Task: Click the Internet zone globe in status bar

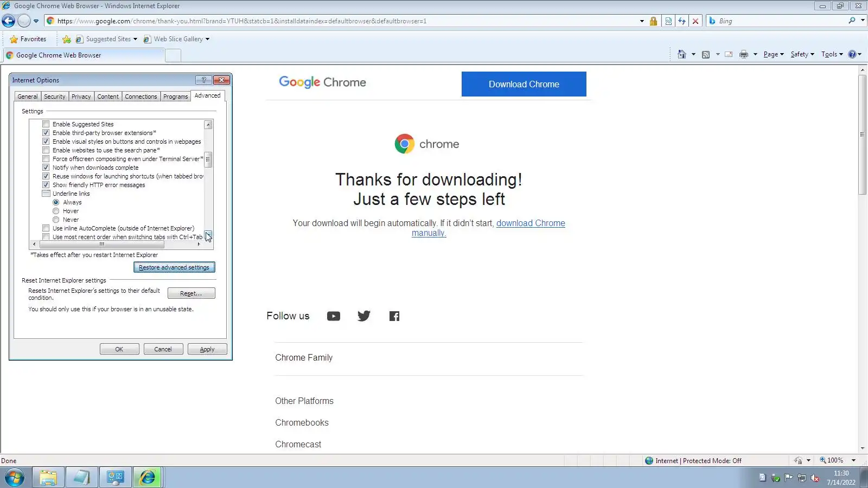Action: (x=649, y=461)
